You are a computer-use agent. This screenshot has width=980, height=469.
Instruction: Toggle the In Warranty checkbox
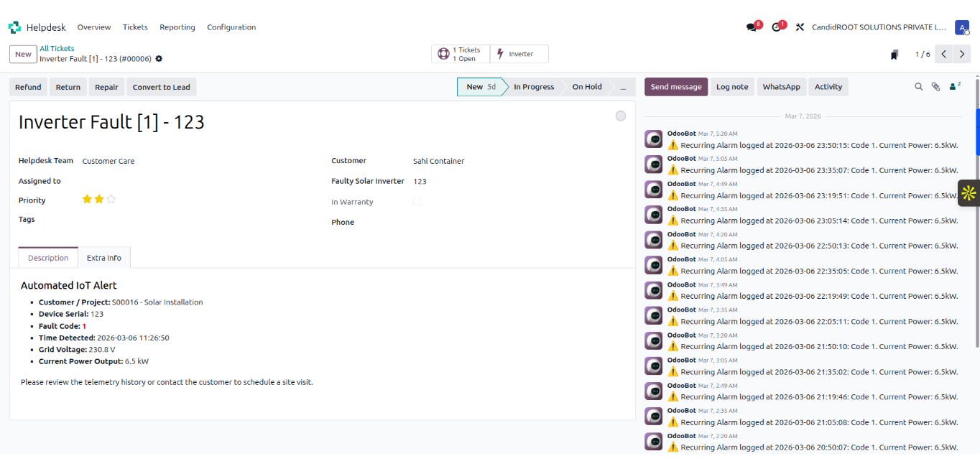(417, 202)
